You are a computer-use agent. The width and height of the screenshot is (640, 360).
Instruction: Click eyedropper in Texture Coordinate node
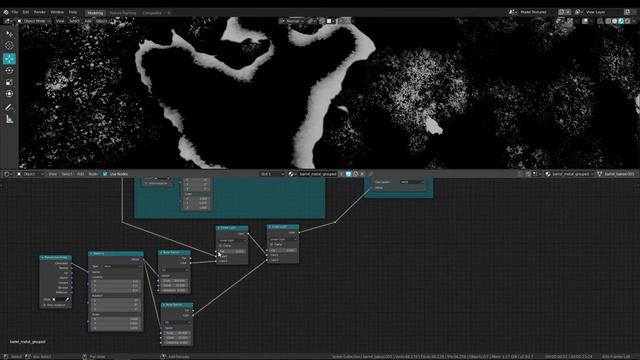pos(67,299)
